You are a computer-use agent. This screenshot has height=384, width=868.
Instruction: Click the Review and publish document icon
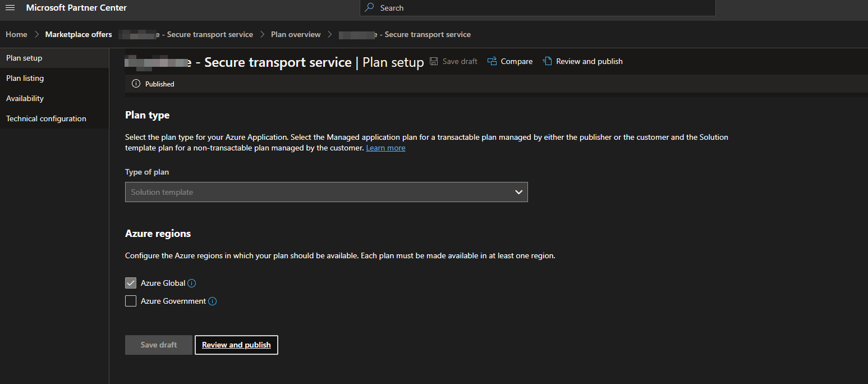547,61
